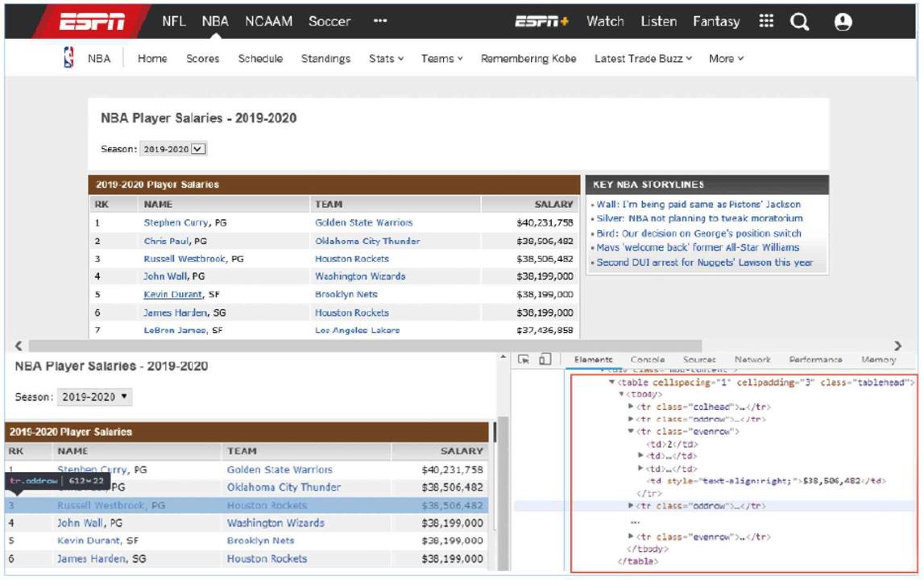
Task: Click the horizontal scrollbar right arrow
Action: point(898,346)
